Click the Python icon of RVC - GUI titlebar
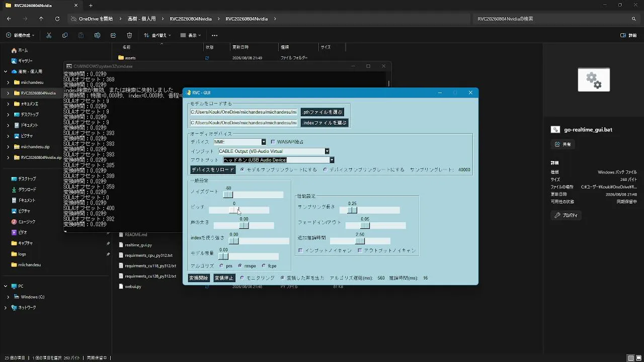Viewport: 644px width, 362px height. 189,93
